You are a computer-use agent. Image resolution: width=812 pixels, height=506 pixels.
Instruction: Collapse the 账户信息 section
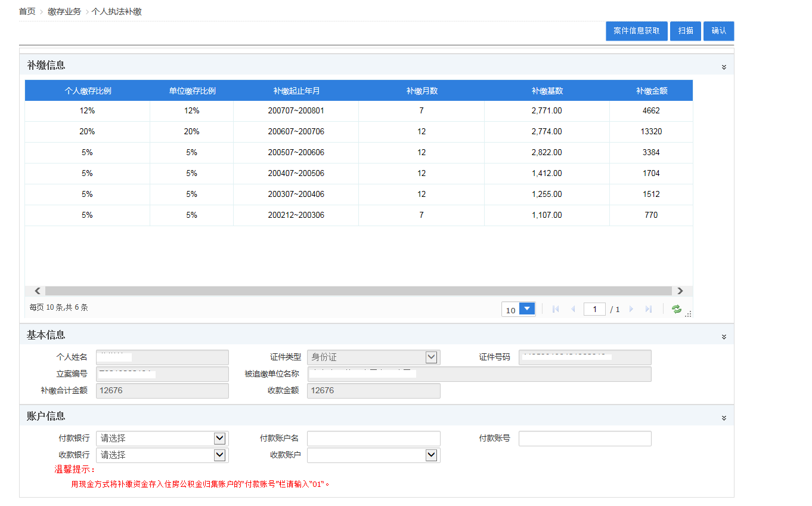point(724,418)
